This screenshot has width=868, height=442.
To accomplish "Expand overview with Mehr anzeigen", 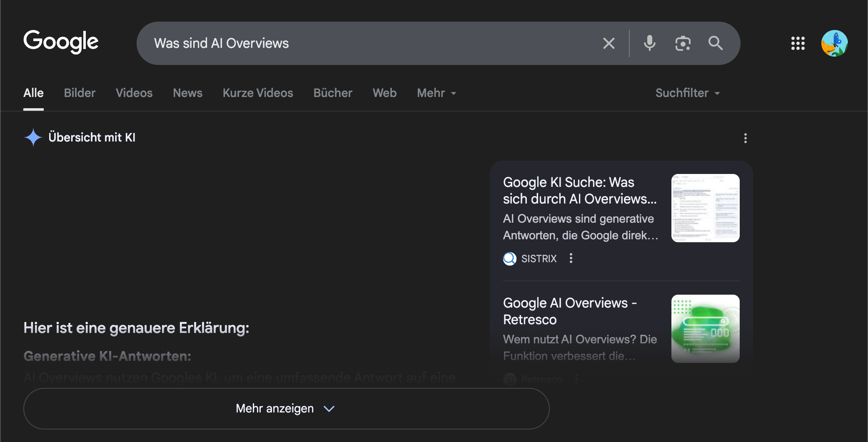I will click(286, 409).
